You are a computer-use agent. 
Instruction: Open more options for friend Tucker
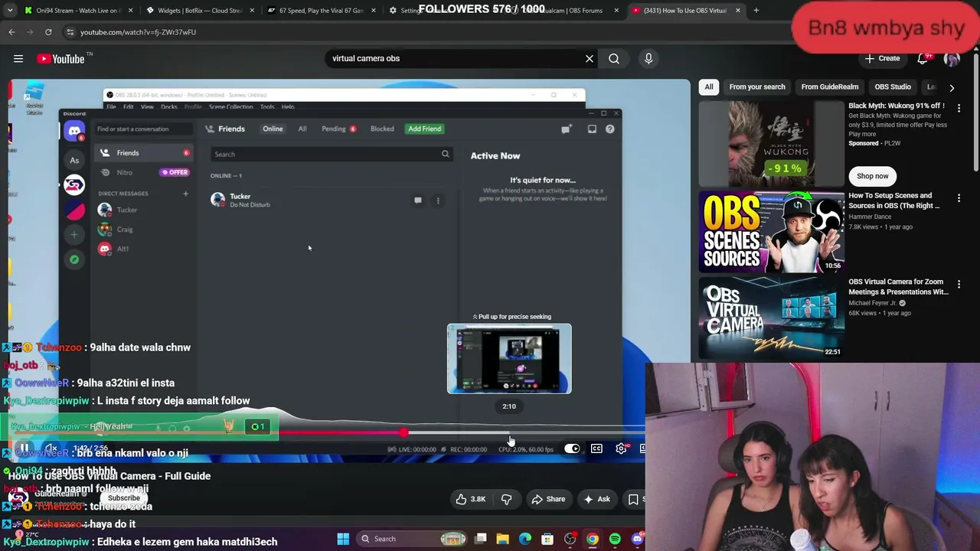pos(438,201)
